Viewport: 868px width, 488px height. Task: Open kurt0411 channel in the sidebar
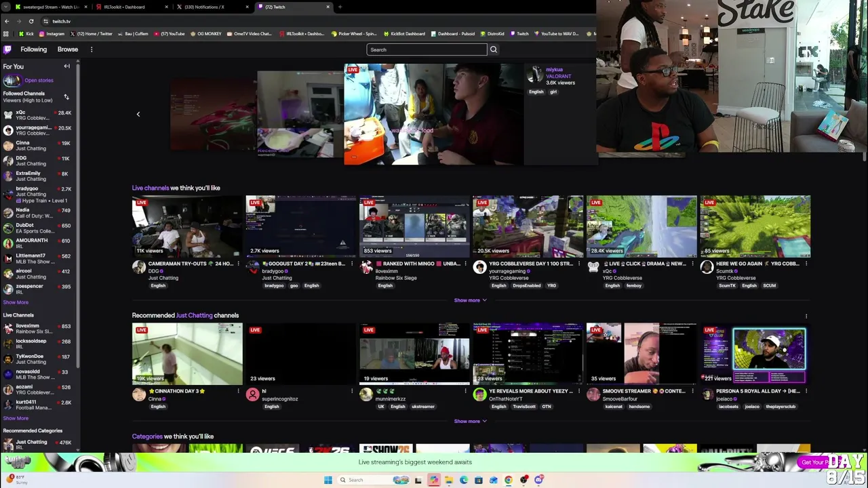click(38, 405)
